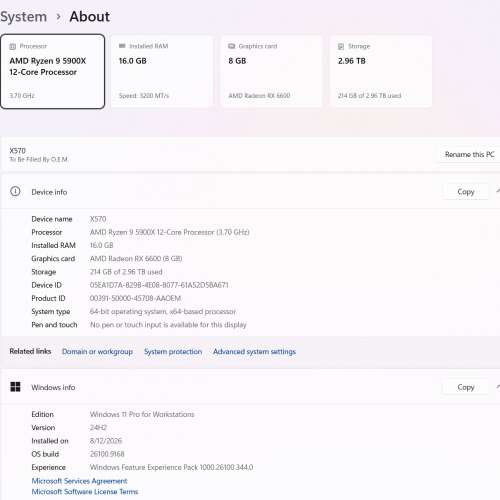Click the Product ID value
This screenshot has height=500, width=500.
(x=135, y=298)
